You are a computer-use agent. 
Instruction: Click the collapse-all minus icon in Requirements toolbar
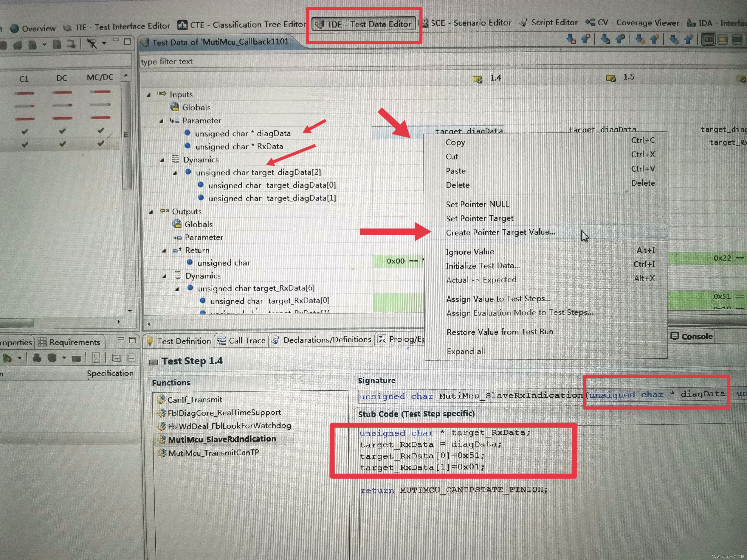click(x=131, y=358)
